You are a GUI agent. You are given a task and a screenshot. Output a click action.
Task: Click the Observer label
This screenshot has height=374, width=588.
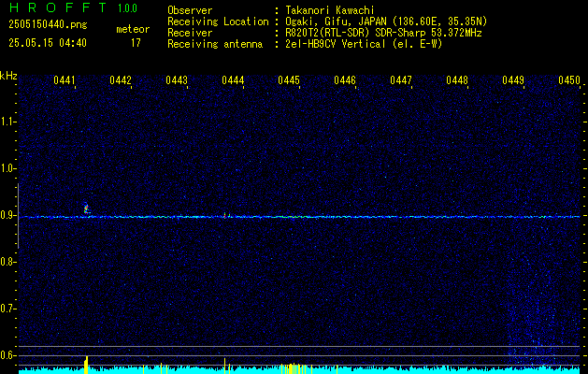click(x=190, y=10)
